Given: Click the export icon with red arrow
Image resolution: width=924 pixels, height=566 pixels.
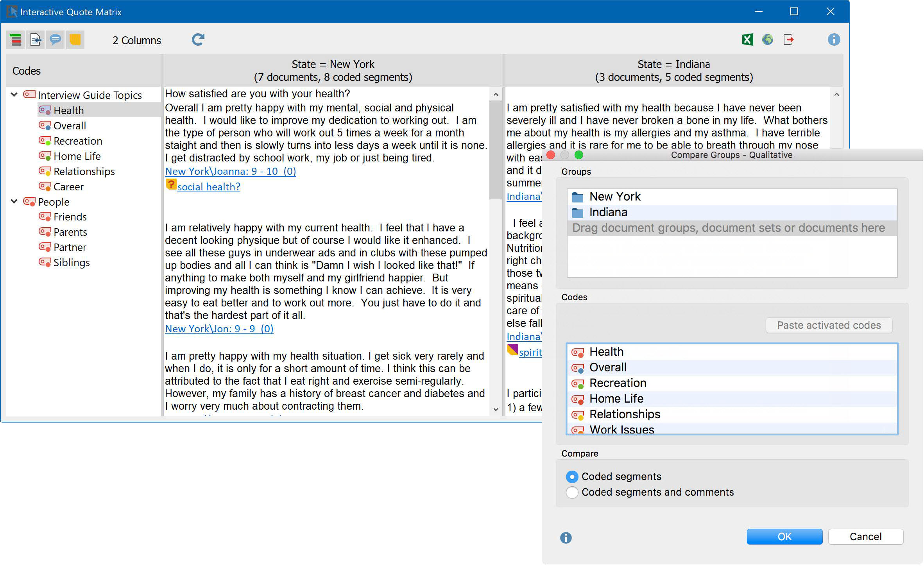Looking at the screenshot, I should (789, 39).
